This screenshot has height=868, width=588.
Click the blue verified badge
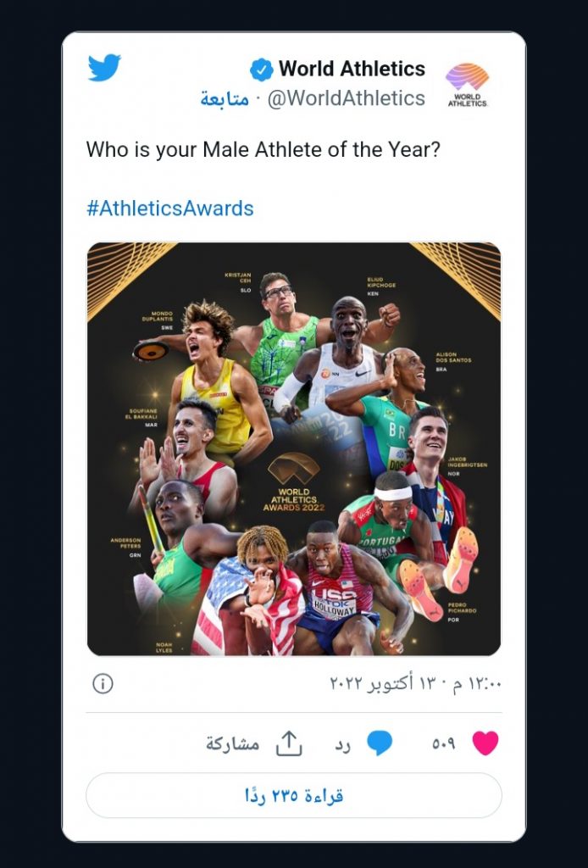point(262,69)
